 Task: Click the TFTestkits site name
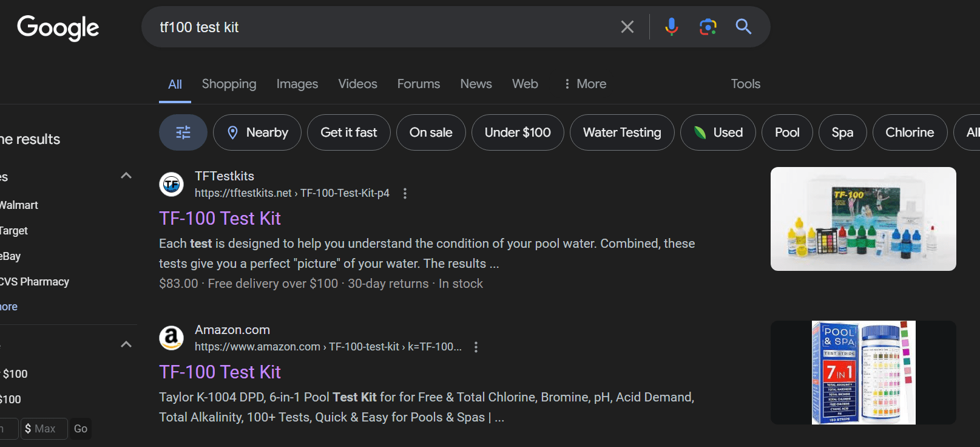point(225,176)
